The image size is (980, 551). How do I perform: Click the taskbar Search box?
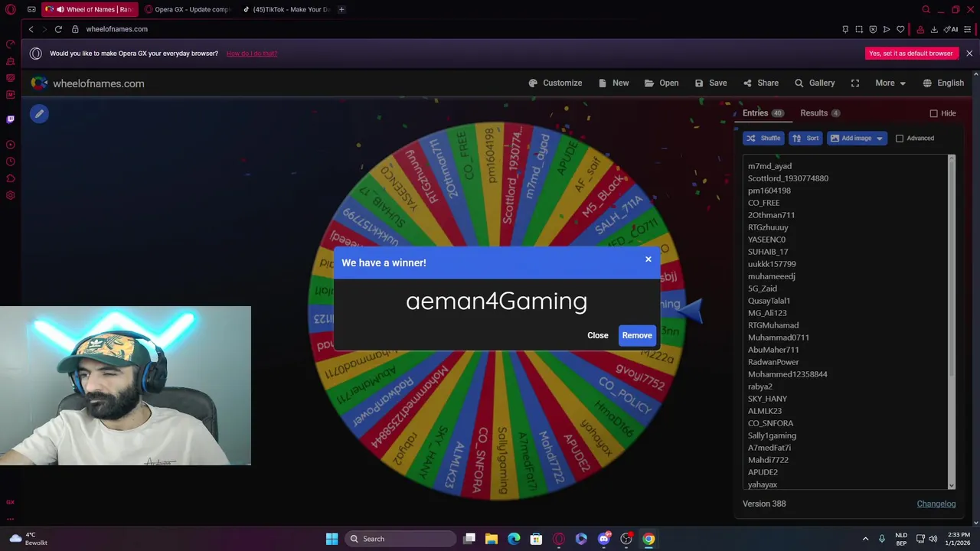coord(400,539)
